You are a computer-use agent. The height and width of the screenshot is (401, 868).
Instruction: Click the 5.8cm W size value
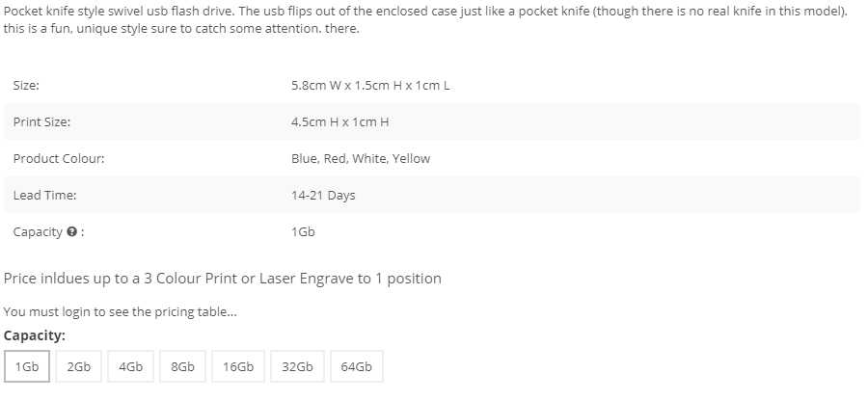pos(370,85)
